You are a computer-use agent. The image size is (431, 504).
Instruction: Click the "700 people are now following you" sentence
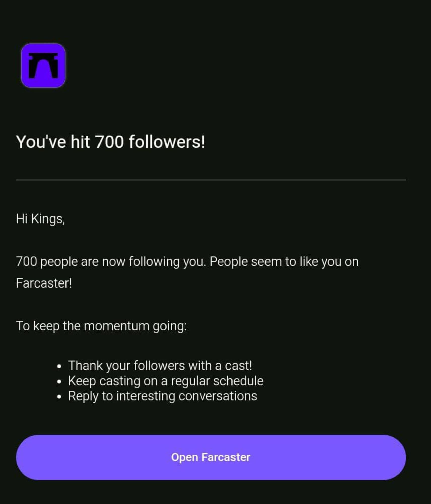(111, 261)
